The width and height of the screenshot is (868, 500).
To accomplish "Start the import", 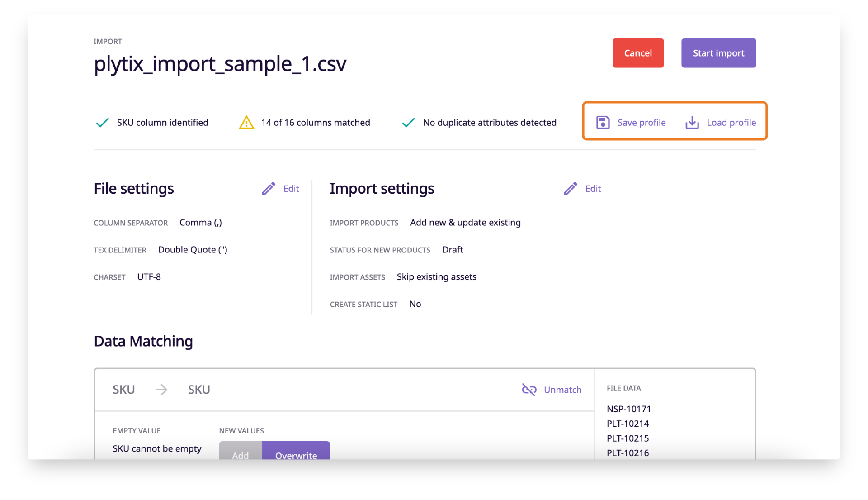I will 718,53.
